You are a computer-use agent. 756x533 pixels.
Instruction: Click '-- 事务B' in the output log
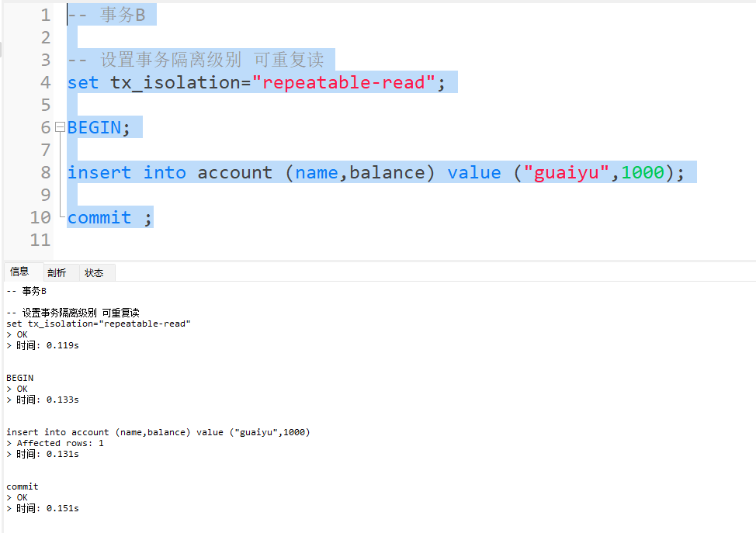tap(26, 291)
